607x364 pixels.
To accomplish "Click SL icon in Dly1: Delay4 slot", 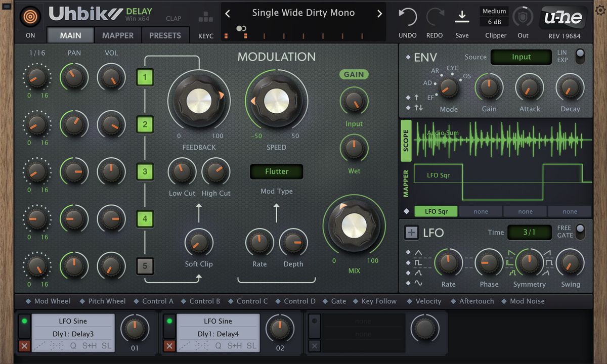I will click(x=251, y=346).
